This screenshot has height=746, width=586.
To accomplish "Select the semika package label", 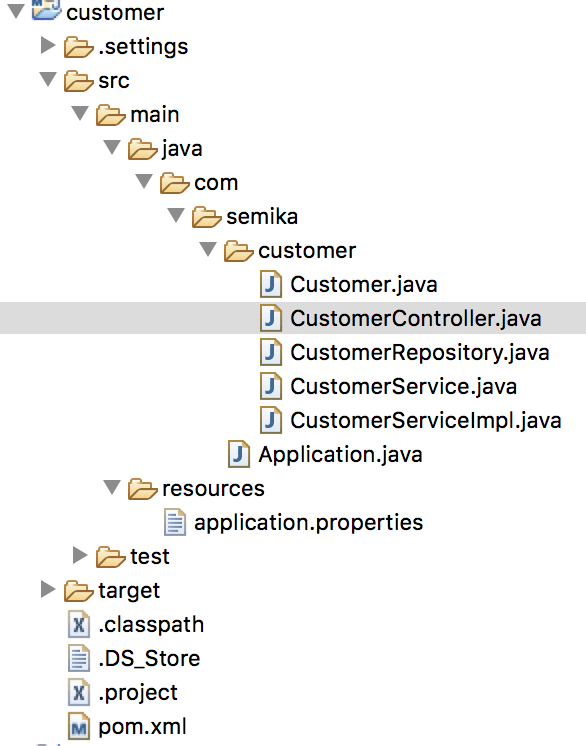I will pos(262,216).
